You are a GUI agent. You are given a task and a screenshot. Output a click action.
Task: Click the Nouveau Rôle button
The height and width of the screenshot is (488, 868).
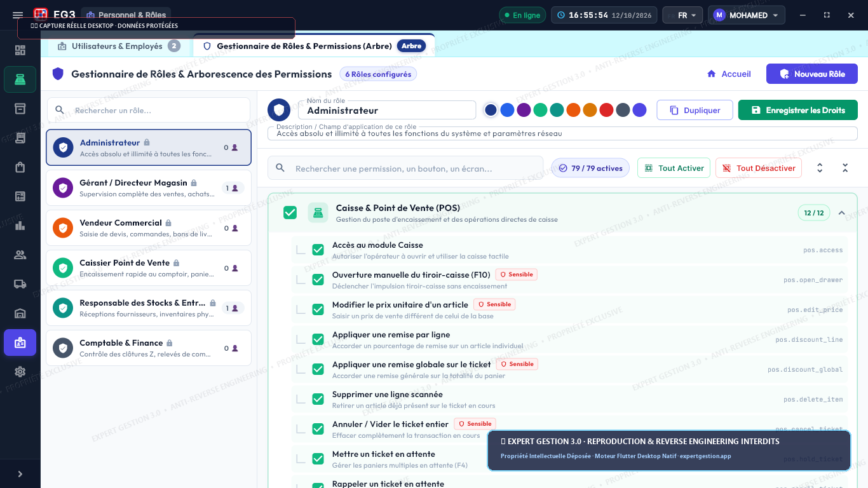(812, 74)
